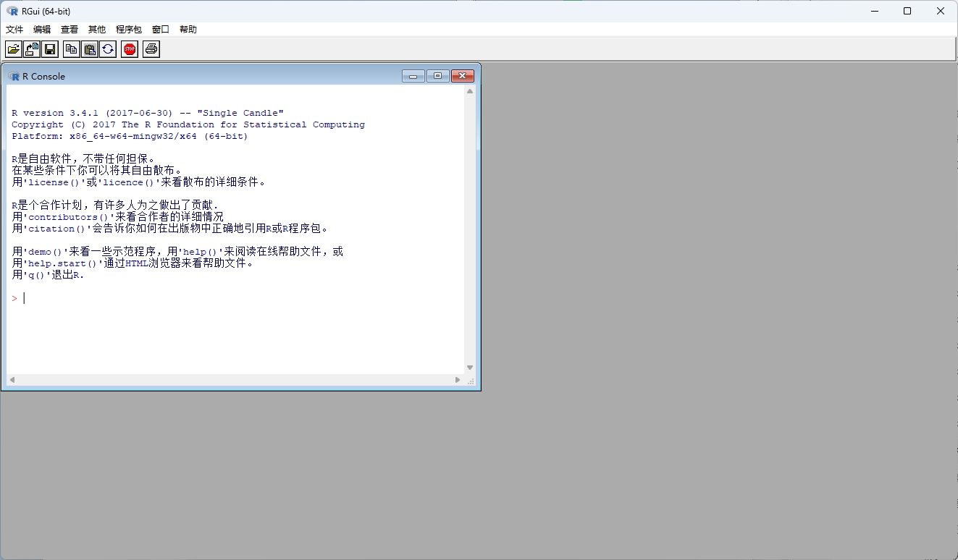
Task: Maximize the R Console child window
Action: [x=438, y=76]
